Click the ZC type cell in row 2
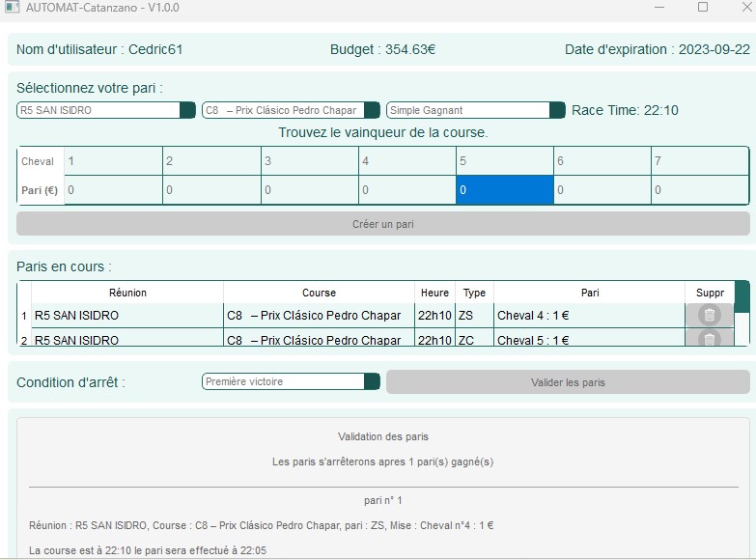The image size is (756, 560). 474,338
